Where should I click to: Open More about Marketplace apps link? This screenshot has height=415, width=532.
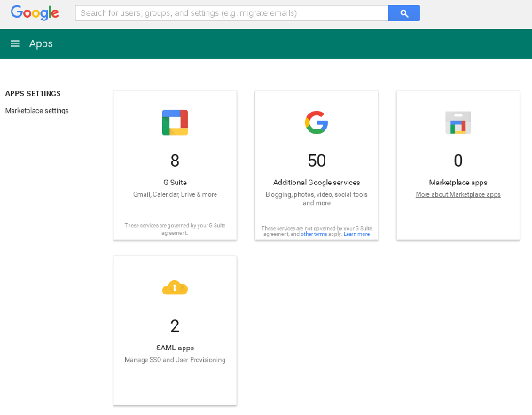[x=458, y=194]
